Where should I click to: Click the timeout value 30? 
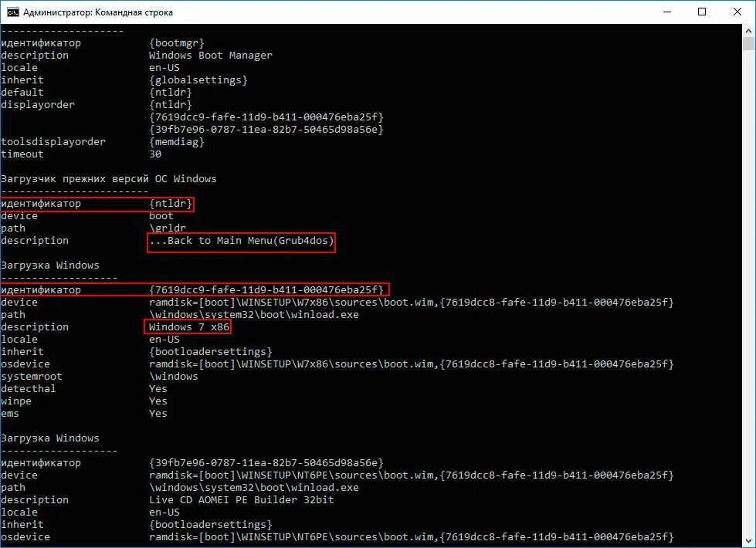click(155, 154)
